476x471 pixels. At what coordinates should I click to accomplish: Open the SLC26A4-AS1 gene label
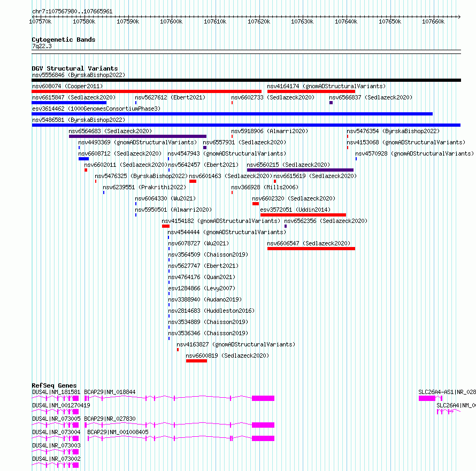click(447, 392)
